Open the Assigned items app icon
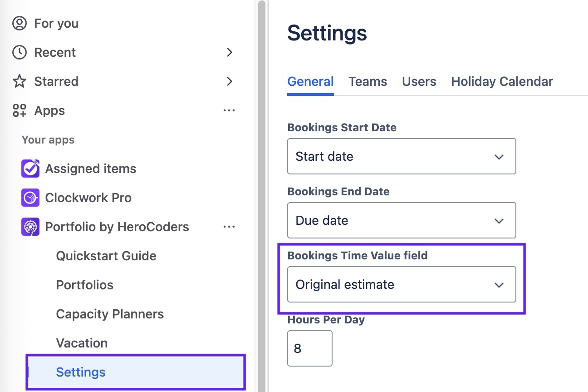 30,169
